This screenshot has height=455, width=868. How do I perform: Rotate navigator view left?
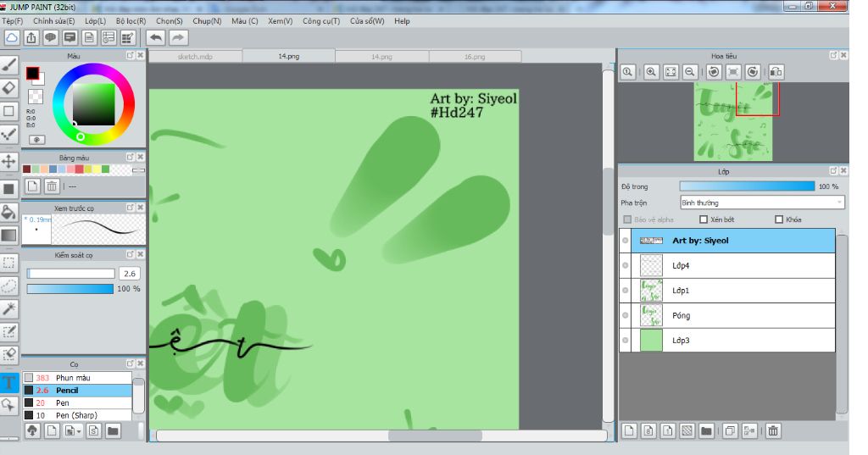coord(714,72)
